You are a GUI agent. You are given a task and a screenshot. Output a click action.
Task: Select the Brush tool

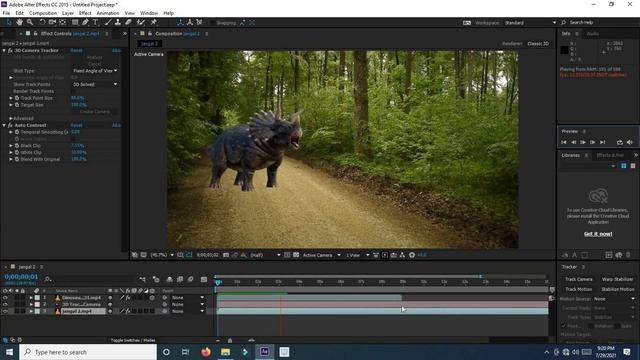108,22
